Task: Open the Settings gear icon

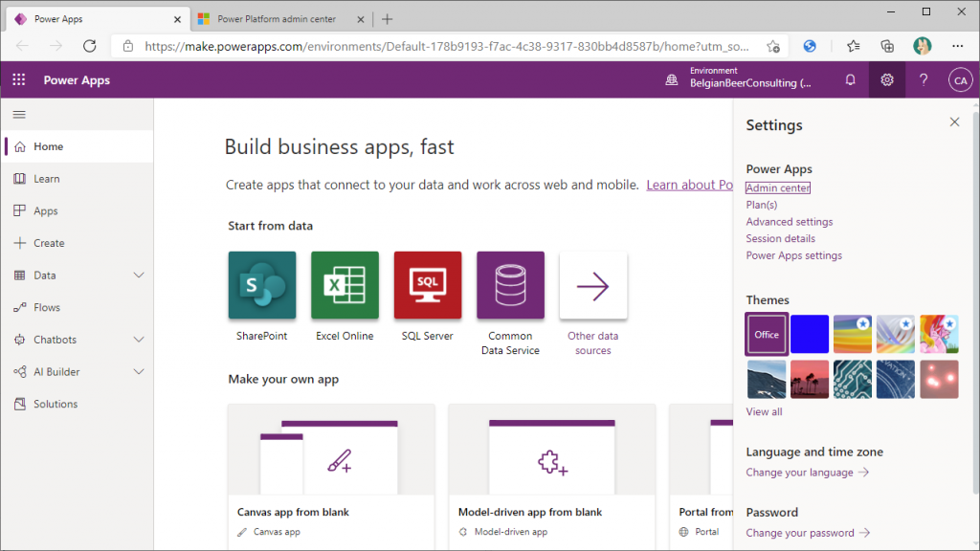Action: pos(887,80)
